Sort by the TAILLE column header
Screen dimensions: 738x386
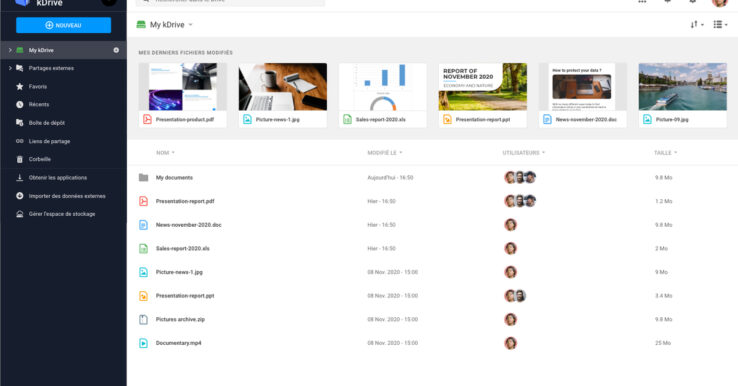665,153
